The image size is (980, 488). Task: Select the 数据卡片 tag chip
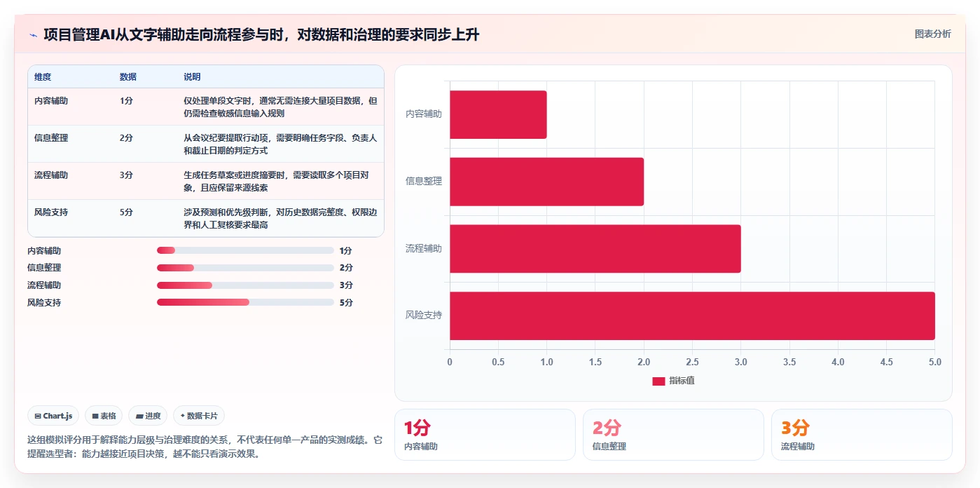tap(199, 416)
